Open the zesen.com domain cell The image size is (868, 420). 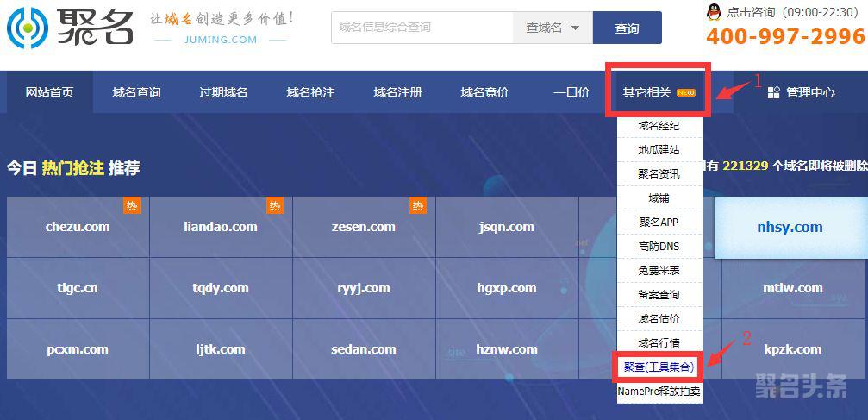pyautogui.click(x=364, y=227)
